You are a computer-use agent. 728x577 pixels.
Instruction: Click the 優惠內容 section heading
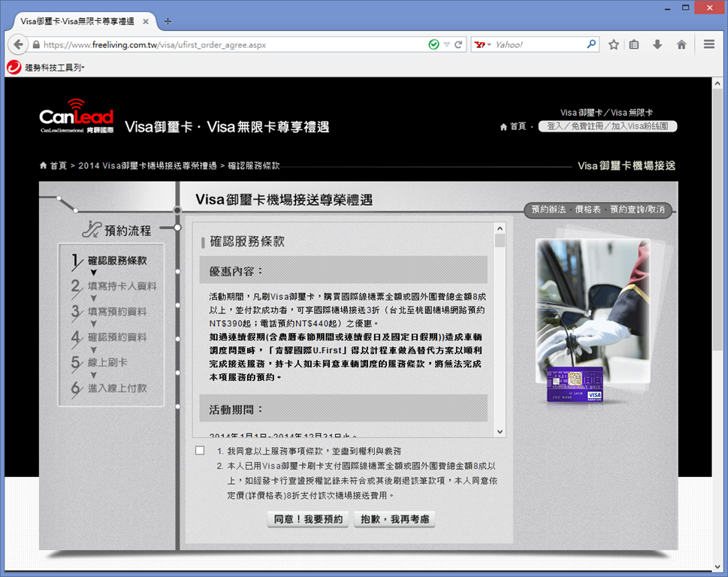(x=343, y=270)
